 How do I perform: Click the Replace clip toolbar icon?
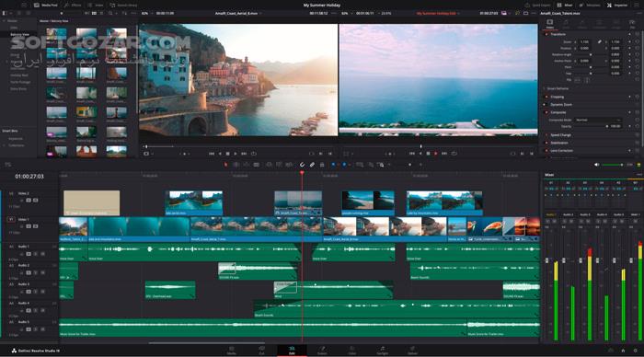pos(289,165)
